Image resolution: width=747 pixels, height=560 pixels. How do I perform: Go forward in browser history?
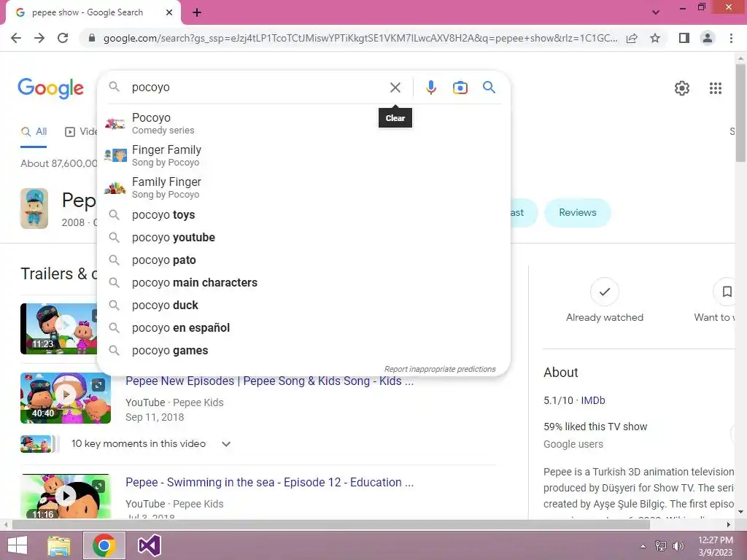39,38
